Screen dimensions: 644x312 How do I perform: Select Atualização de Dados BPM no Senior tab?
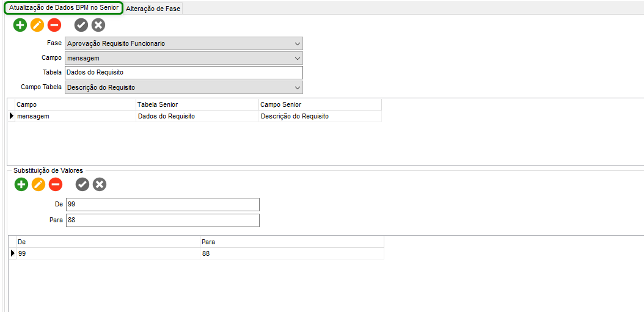coord(64,8)
